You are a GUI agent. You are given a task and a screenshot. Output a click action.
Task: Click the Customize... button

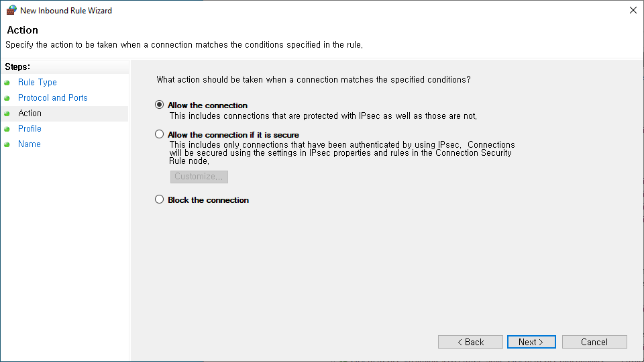click(x=199, y=177)
